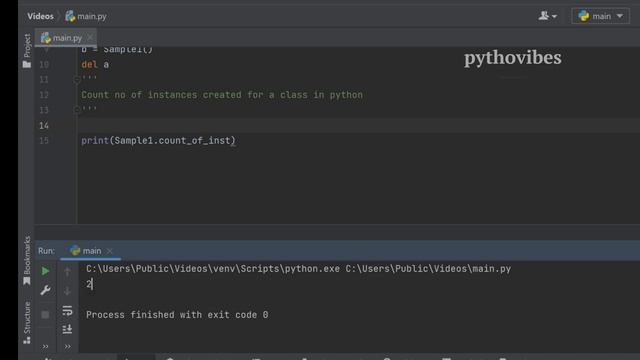The image size is (640, 360).
Task: Open the Bookmarks tool window
Action: (x=27, y=260)
